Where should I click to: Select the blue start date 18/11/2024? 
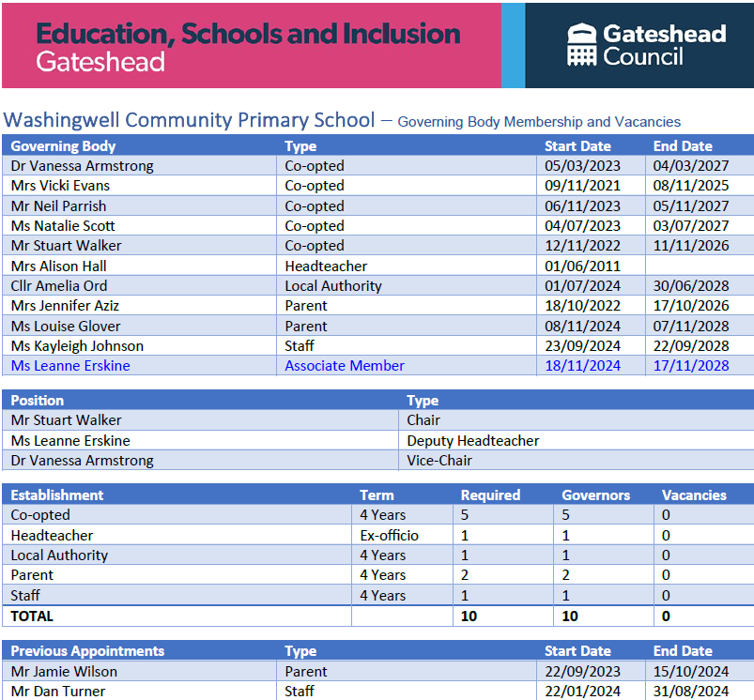coord(582,366)
